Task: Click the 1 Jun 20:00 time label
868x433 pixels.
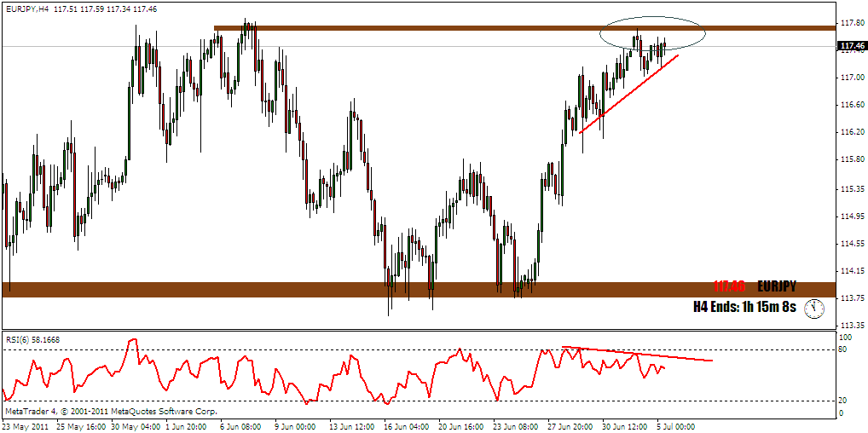Action: (x=187, y=427)
